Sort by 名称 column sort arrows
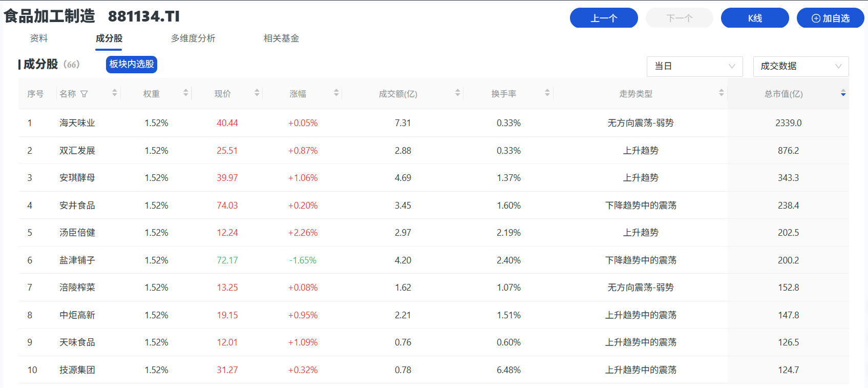 point(115,93)
